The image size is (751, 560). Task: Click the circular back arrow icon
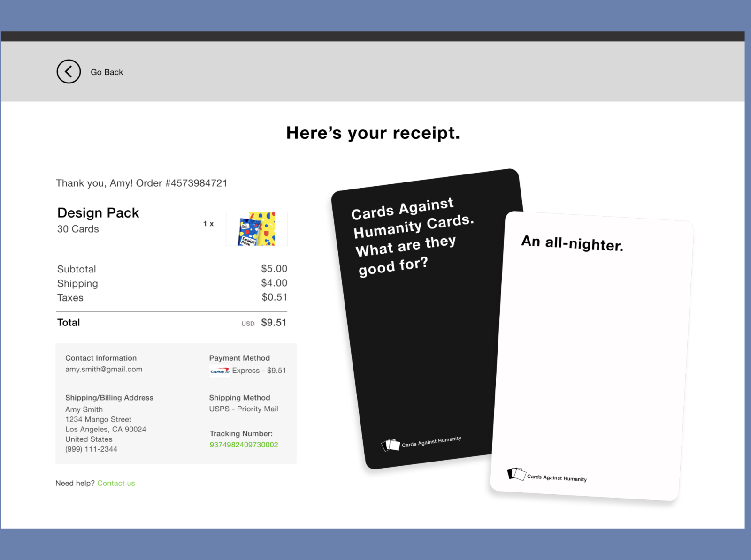click(x=69, y=72)
